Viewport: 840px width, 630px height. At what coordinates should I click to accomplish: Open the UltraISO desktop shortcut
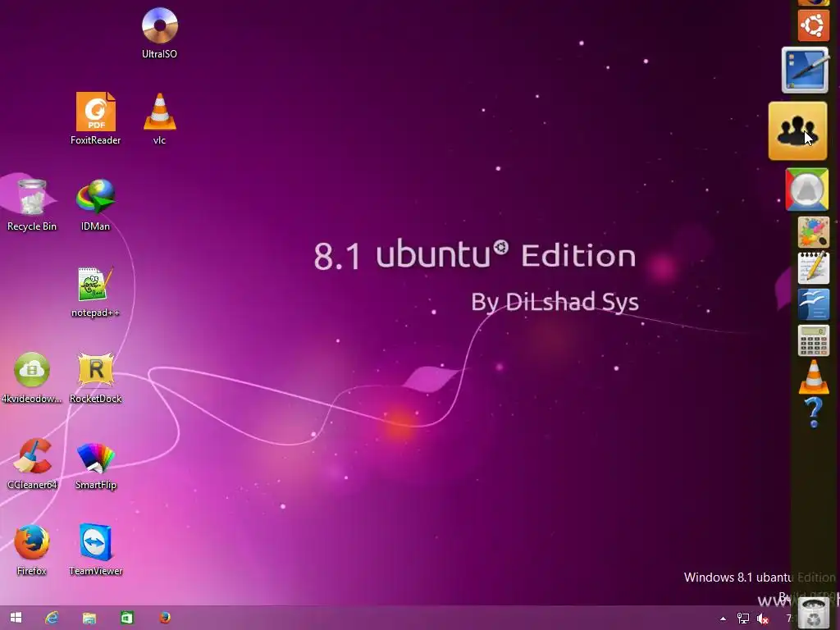160,33
